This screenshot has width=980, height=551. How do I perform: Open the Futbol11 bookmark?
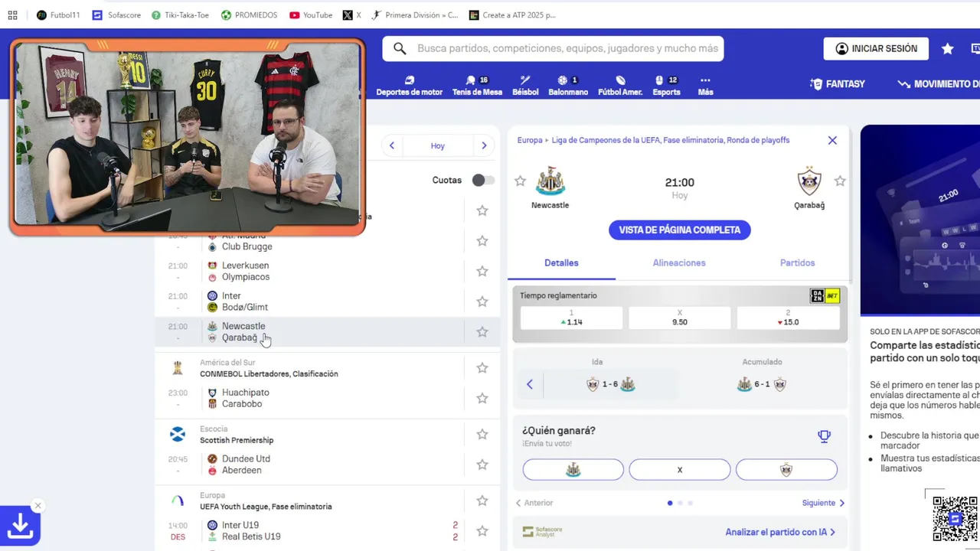coord(58,15)
